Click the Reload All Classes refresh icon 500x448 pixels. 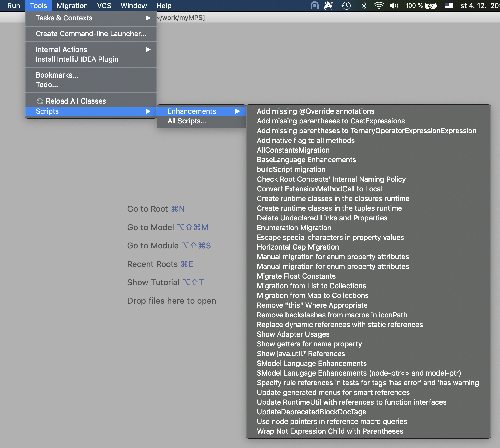[x=40, y=101]
